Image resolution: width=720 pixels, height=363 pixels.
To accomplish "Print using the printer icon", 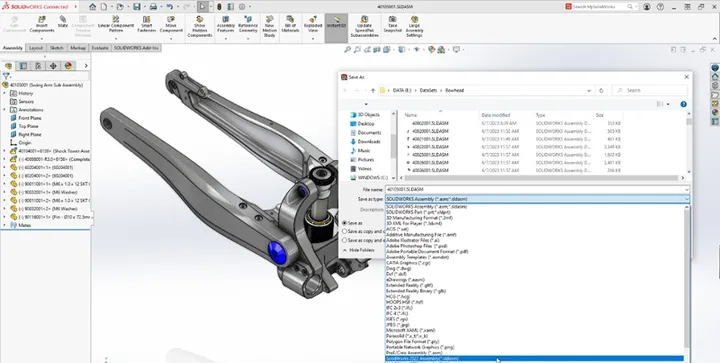I will coord(153,7).
